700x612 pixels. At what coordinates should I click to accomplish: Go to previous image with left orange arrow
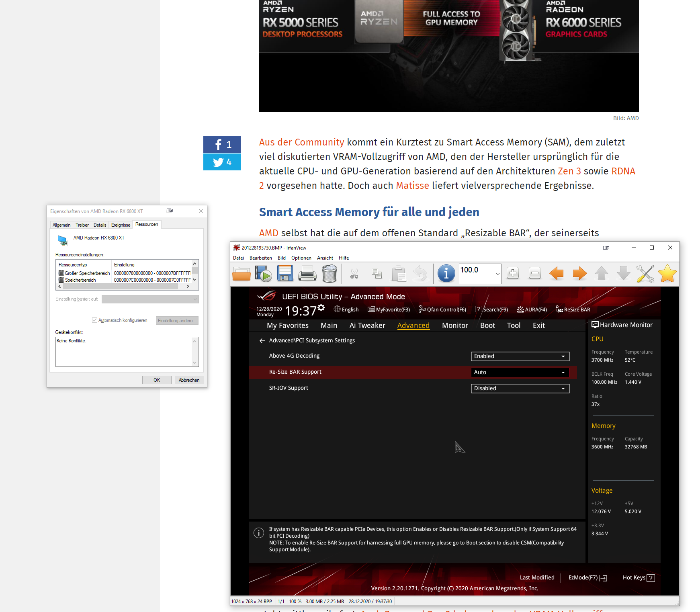coord(557,274)
